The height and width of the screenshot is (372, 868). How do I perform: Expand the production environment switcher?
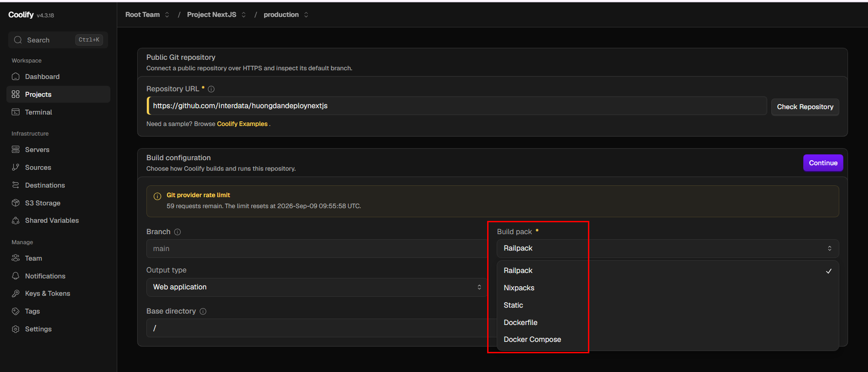pos(306,15)
